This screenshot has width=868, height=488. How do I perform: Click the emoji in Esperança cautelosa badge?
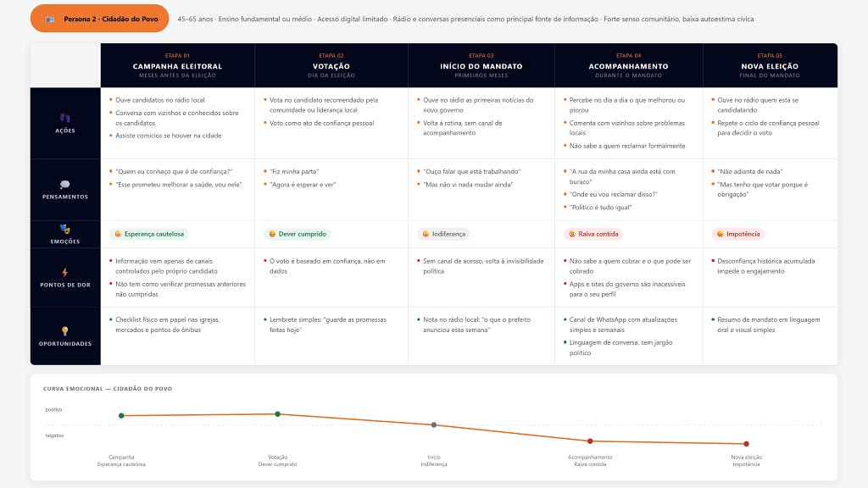[x=118, y=234]
